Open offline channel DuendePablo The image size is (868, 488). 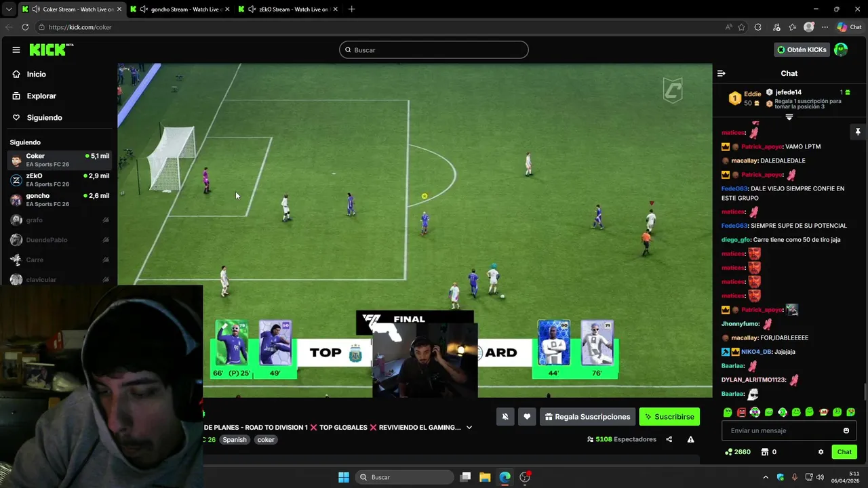[x=59, y=240]
